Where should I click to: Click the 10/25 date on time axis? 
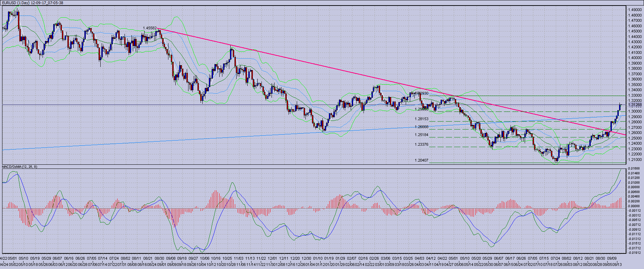pyautogui.click(x=227, y=258)
